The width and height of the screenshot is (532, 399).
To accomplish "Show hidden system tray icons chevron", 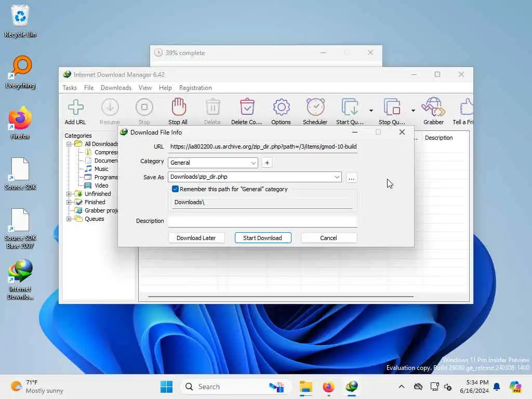I will click(402, 387).
